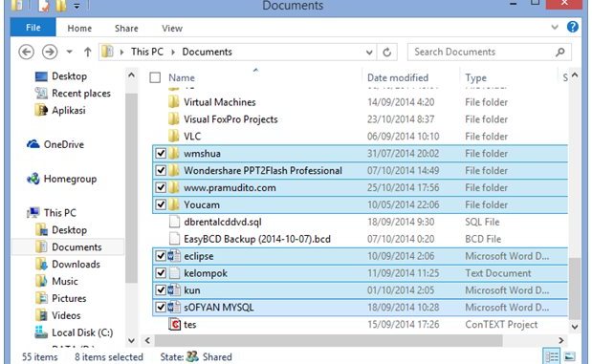Image resolution: width=592 pixels, height=364 pixels.
Task: Toggle the select-all checkbox in header
Action: click(155, 77)
